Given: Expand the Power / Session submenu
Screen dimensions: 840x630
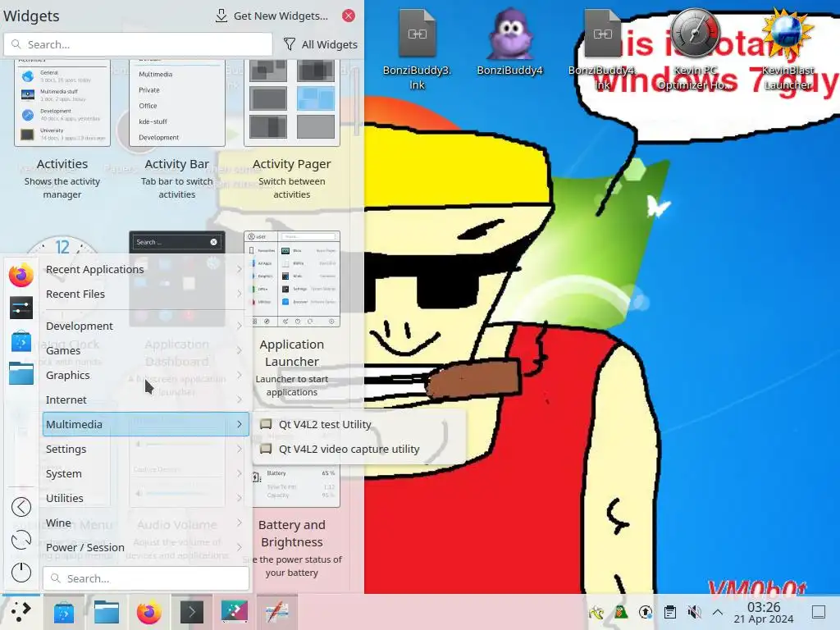Looking at the screenshot, I should click(144, 547).
